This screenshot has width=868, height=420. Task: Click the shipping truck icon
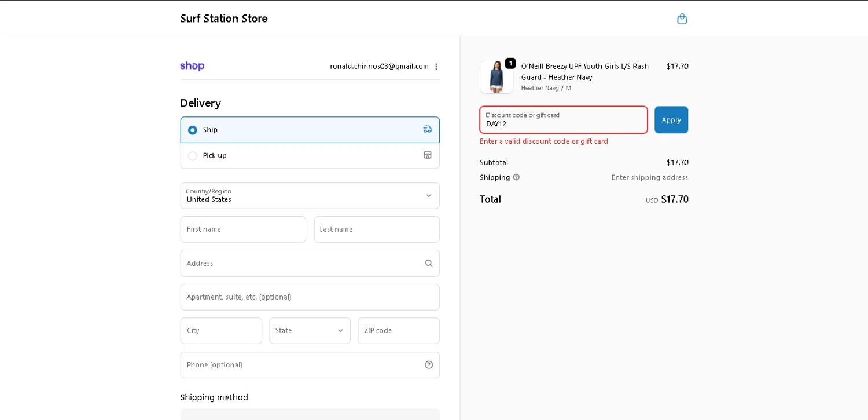(428, 129)
